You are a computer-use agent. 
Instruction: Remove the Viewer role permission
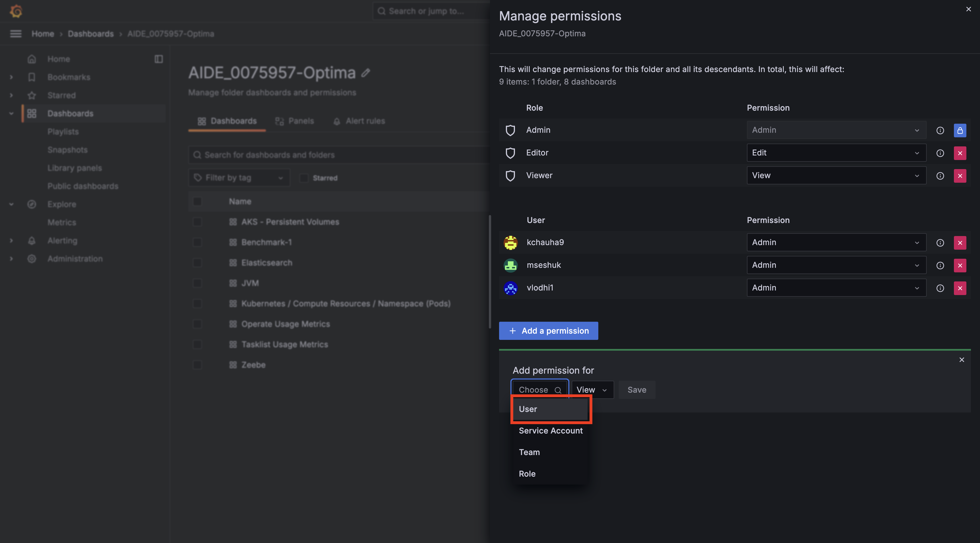click(x=960, y=176)
